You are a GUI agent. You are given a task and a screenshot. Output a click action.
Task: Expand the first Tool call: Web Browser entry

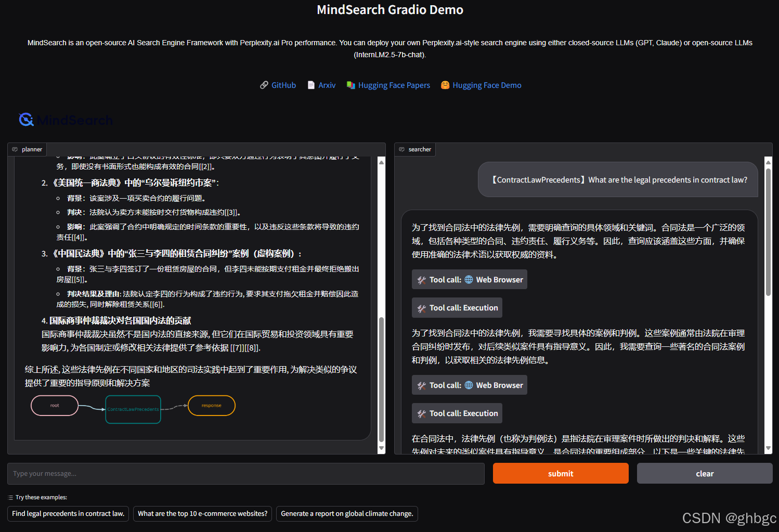coord(470,279)
